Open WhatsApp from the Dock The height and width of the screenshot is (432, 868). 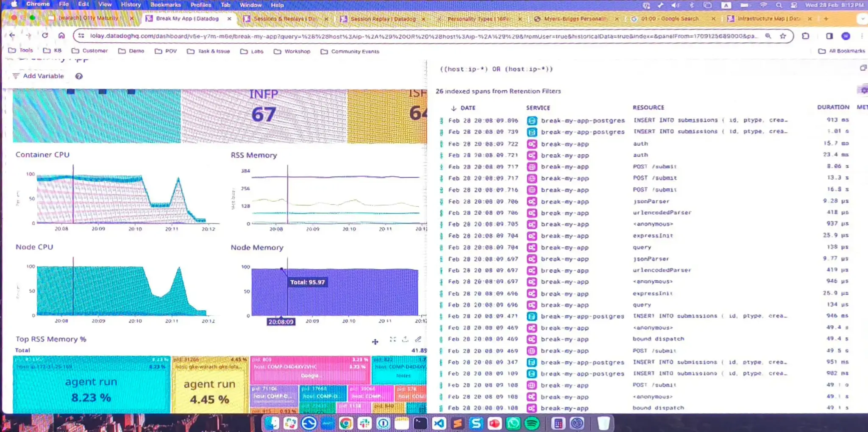tap(513, 423)
